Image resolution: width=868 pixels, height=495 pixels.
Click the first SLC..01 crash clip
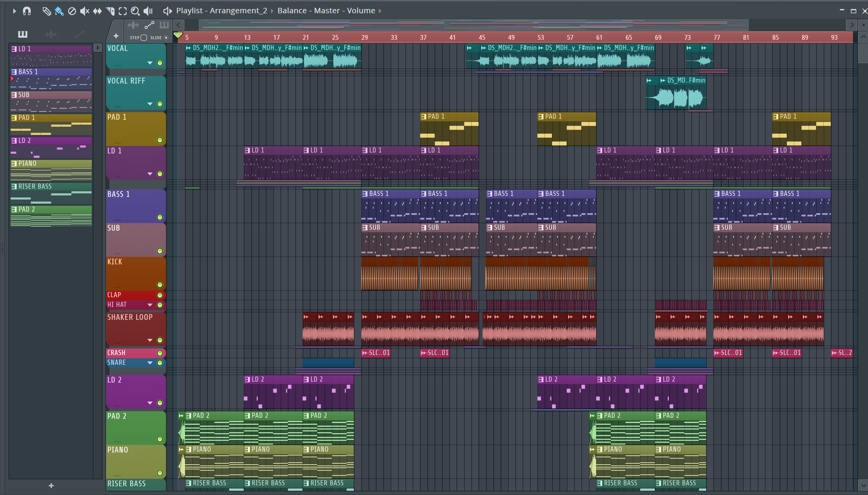pyautogui.click(x=376, y=353)
